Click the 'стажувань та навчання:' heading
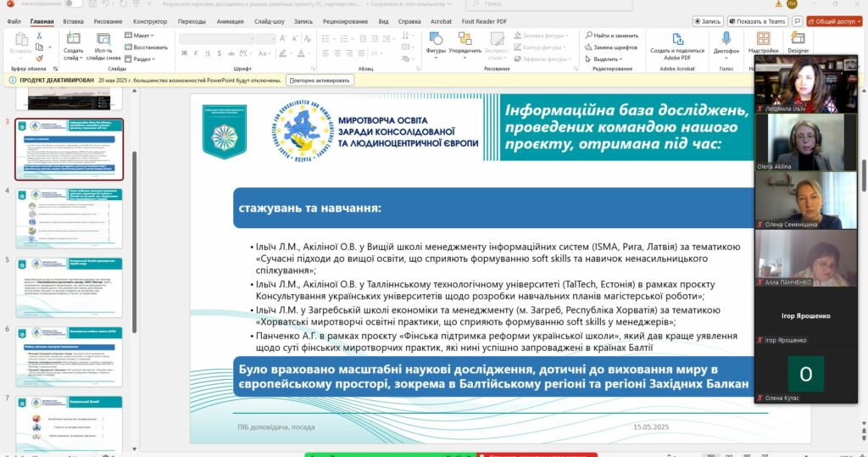 pos(310,209)
